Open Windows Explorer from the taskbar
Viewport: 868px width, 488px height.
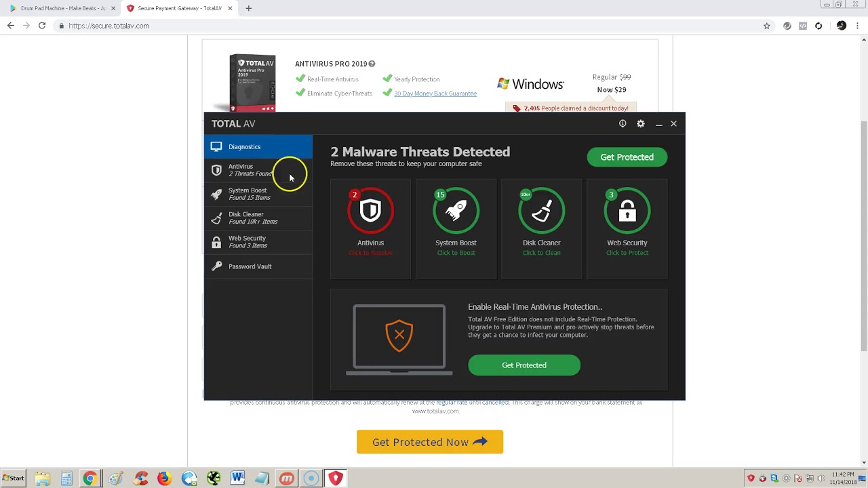click(42, 479)
